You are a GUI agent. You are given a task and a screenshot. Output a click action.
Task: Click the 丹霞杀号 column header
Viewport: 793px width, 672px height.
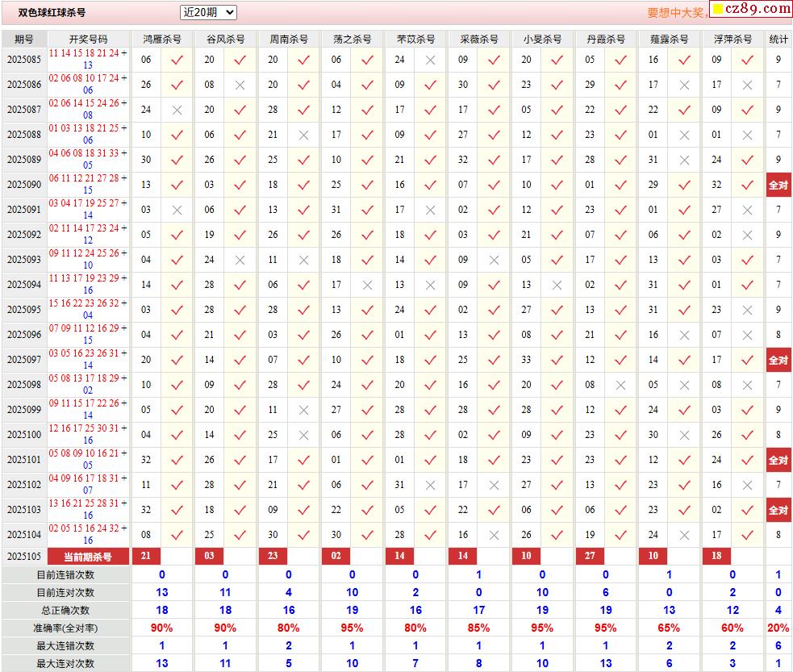(606, 39)
